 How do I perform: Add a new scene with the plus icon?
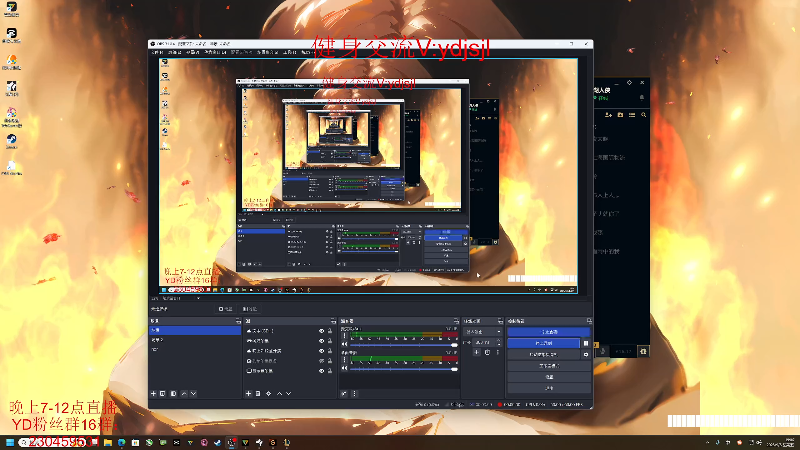point(153,393)
